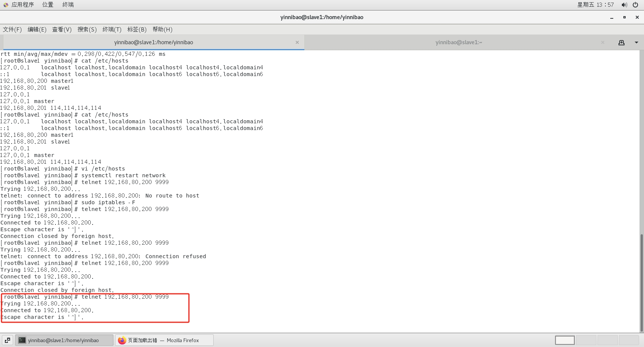Switch to the Mozilla Firefox taskbar button
This screenshot has width=644, height=347.
click(x=165, y=340)
